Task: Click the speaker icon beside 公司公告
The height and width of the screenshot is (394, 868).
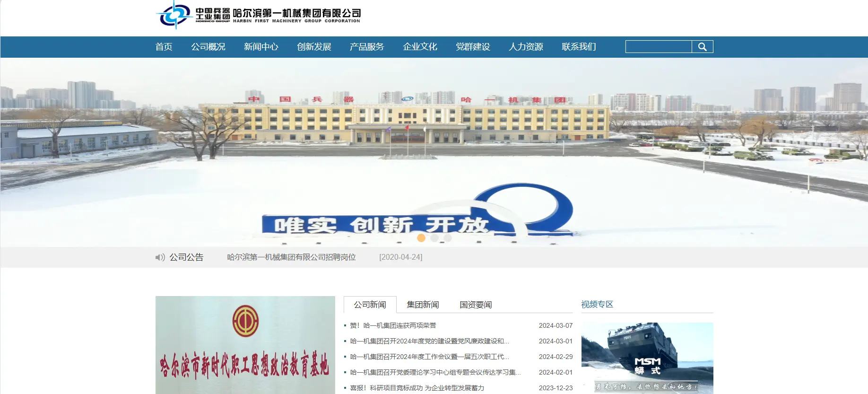Action: tap(160, 257)
